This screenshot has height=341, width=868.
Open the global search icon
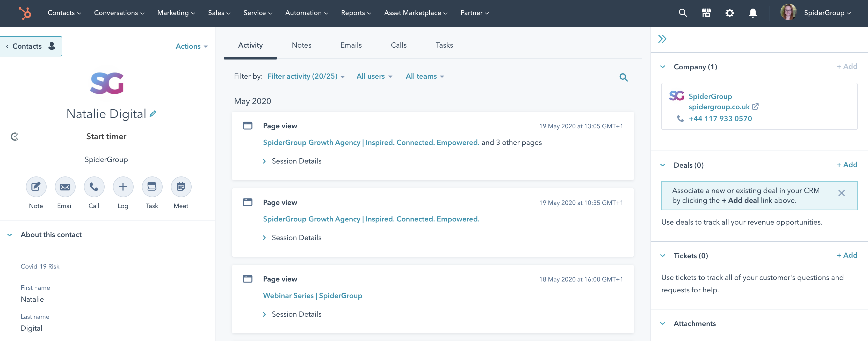pos(683,13)
